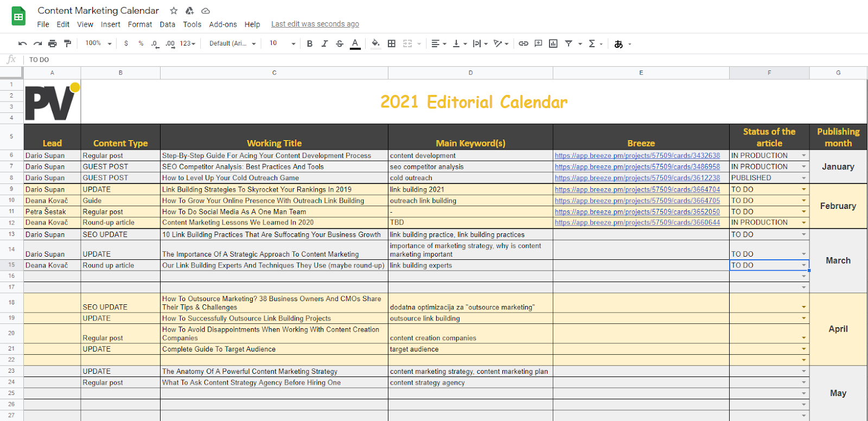Print the spreadsheet

coord(52,43)
